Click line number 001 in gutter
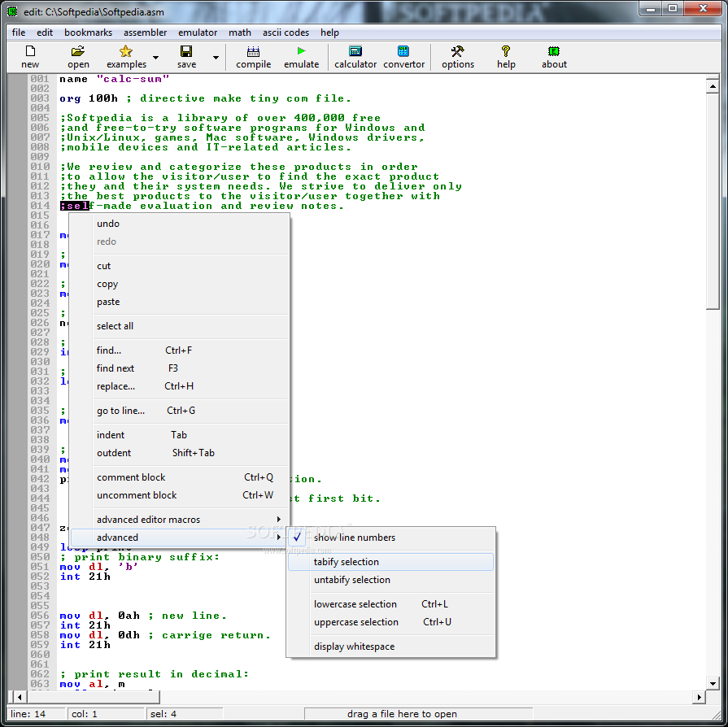 point(40,79)
